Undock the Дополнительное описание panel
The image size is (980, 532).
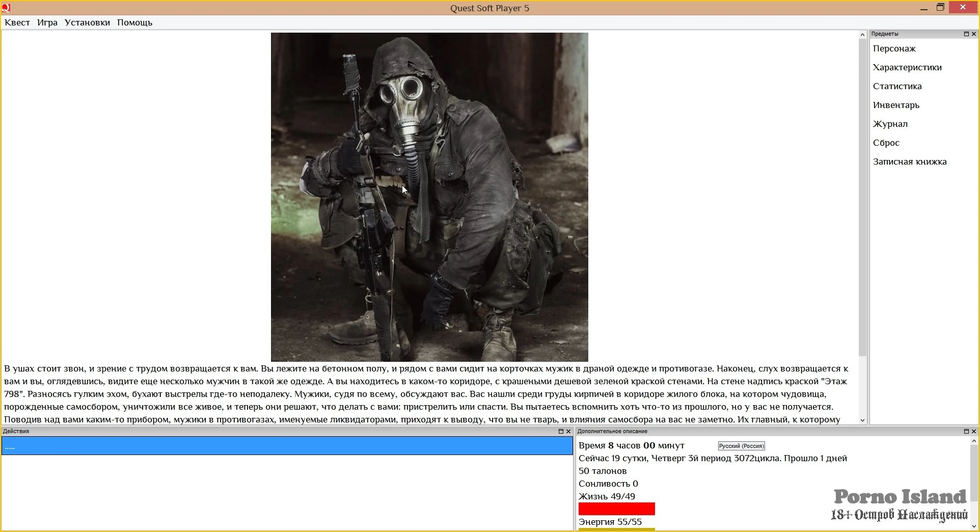pyautogui.click(x=966, y=432)
